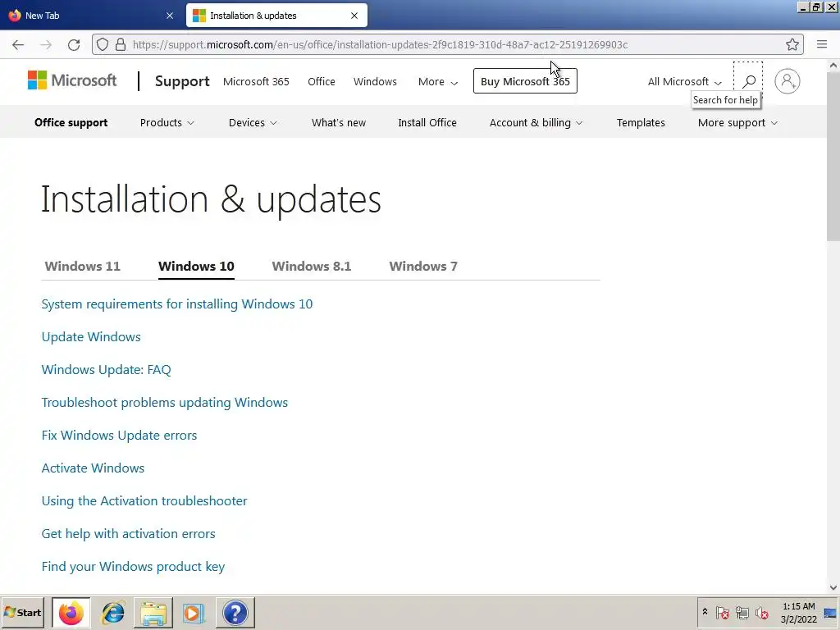Image resolution: width=840 pixels, height=630 pixels.
Task: Switch to the New Tab browser tab
Action: pyautogui.click(x=91, y=16)
